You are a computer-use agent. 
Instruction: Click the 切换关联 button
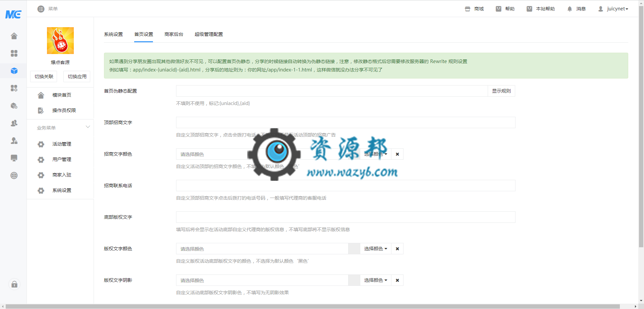point(44,76)
